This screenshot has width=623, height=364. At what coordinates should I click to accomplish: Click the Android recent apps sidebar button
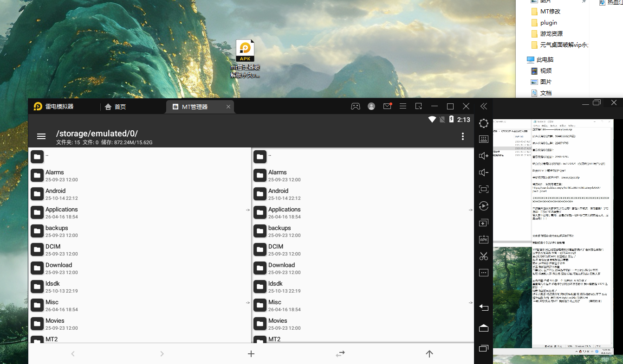coord(484,348)
